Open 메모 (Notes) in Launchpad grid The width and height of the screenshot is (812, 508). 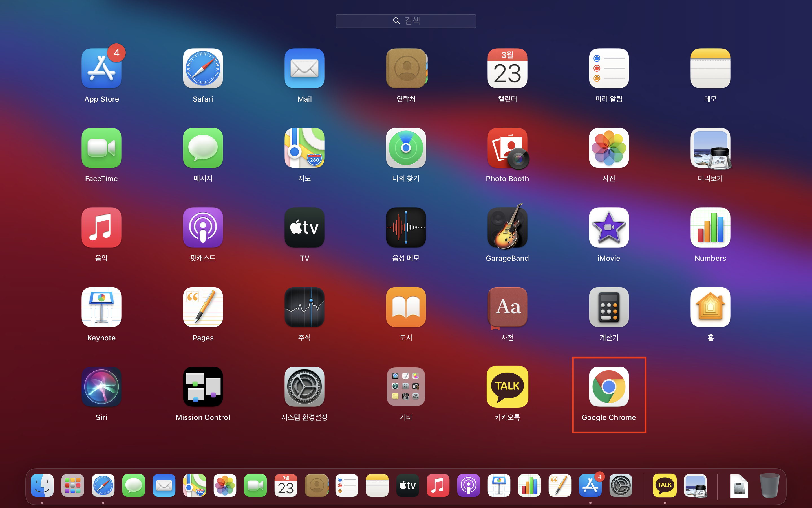710,68
